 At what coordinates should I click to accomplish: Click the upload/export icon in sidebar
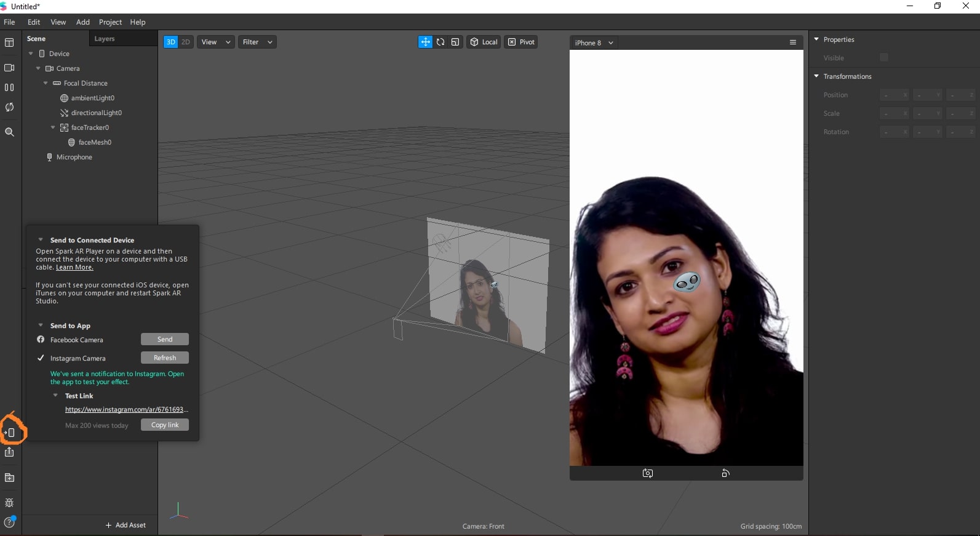click(x=9, y=452)
